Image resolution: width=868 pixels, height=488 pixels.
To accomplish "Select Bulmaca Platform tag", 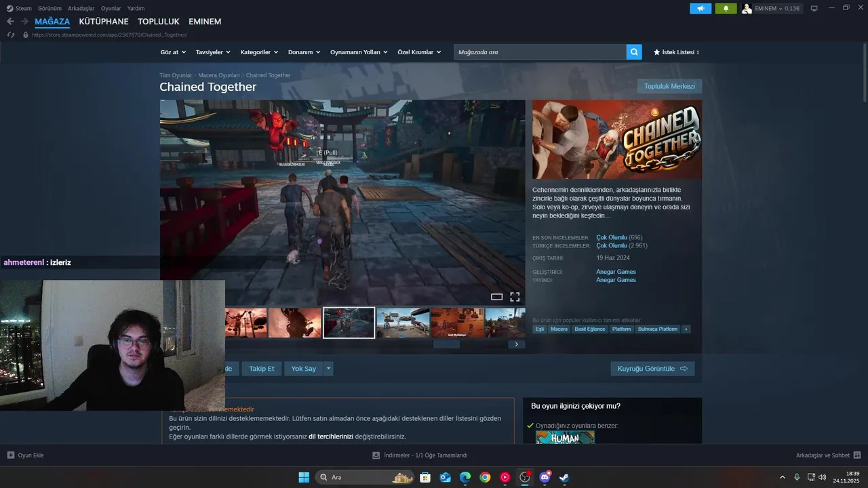I will [658, 329].
